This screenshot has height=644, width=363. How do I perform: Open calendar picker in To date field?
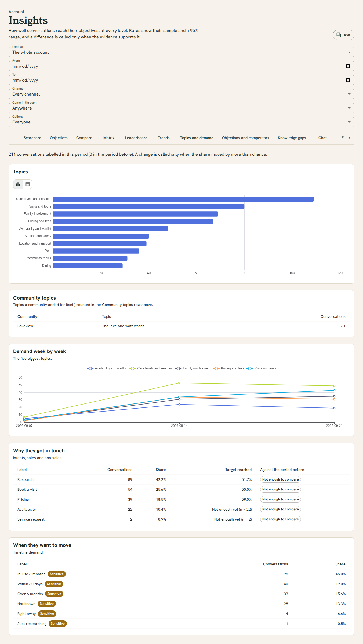(x=348, y=80)
